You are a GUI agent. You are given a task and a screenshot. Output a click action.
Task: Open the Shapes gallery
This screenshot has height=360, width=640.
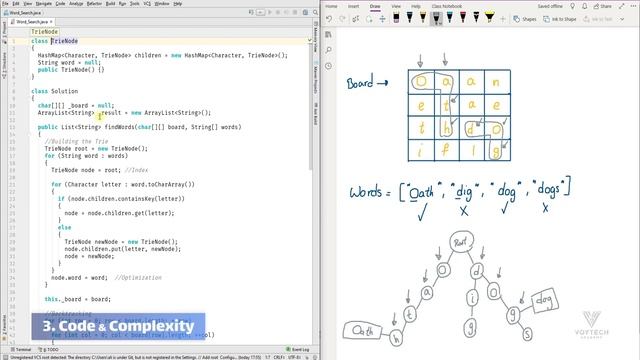[525, 19]
